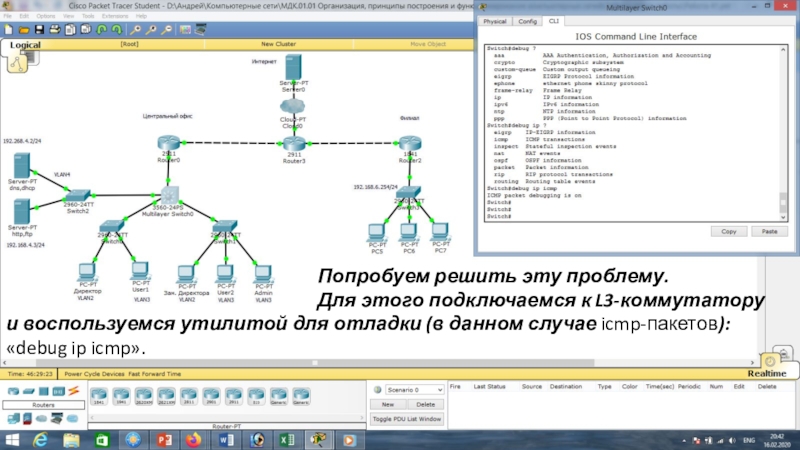Click the CLI vertical scrollbar down arrow
This screenshot has width=800, height=450.
pyautogui.click(x=783, y=217)
